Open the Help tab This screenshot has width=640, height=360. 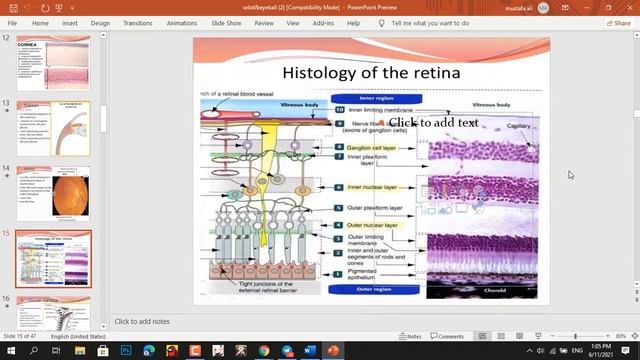(353, 23)
